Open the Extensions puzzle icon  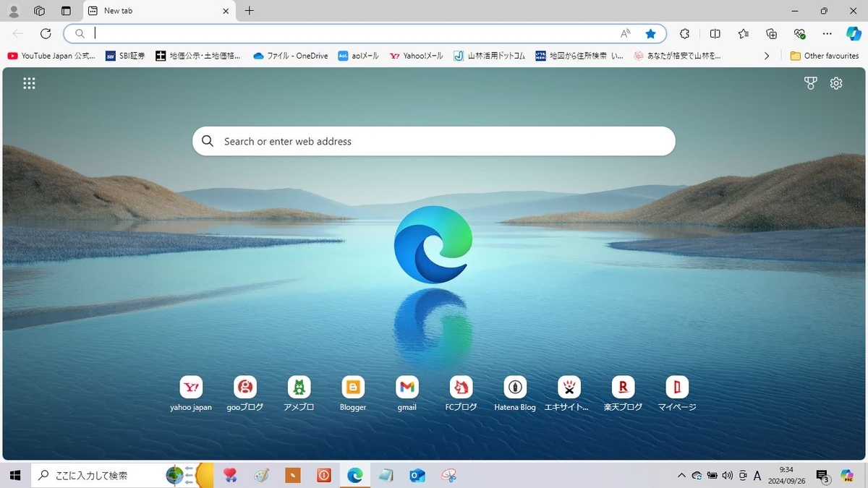click(684, 33)
